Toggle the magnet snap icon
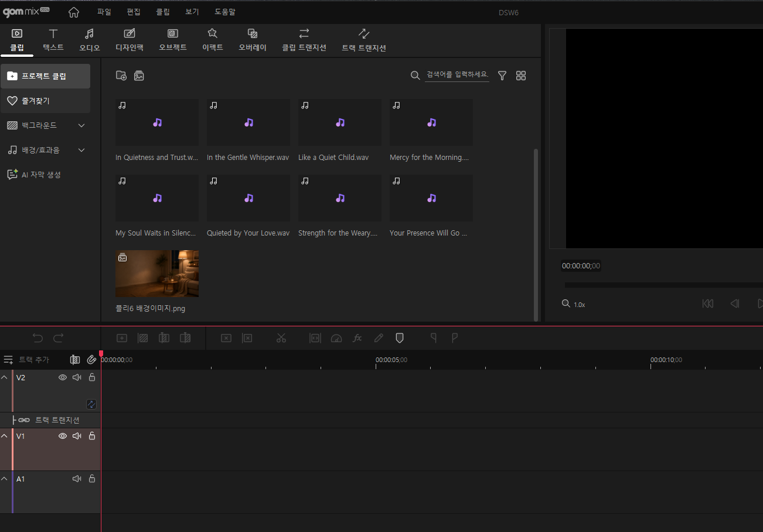The width and height of the screenshot is (763, 532). [x=91, y=360]
